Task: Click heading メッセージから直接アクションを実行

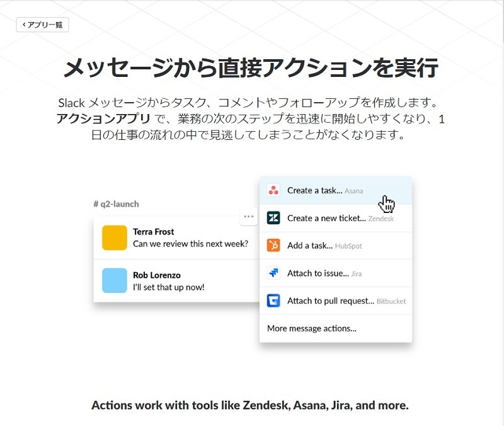Action: click(251, 67)
